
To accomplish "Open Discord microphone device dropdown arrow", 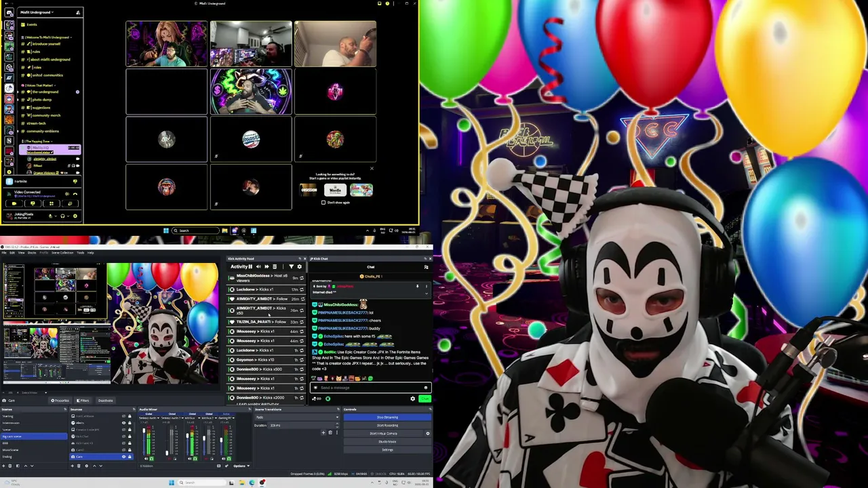I will pos(56,216).
